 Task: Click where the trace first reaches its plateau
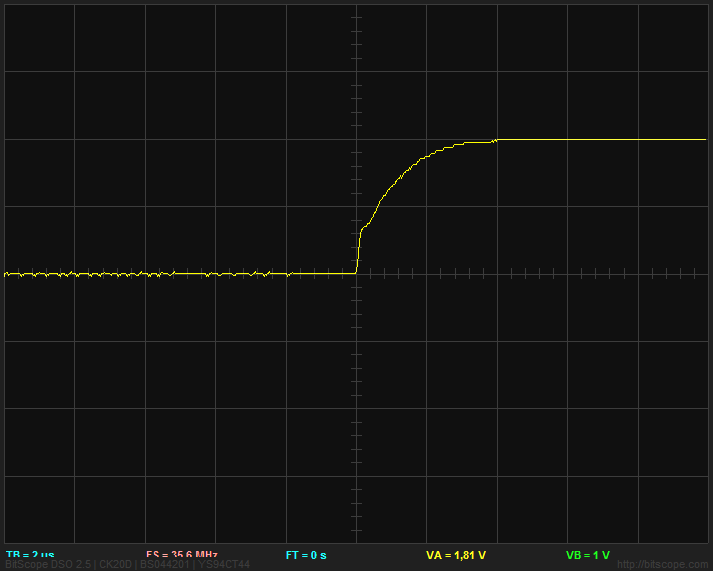coord(496,140)
